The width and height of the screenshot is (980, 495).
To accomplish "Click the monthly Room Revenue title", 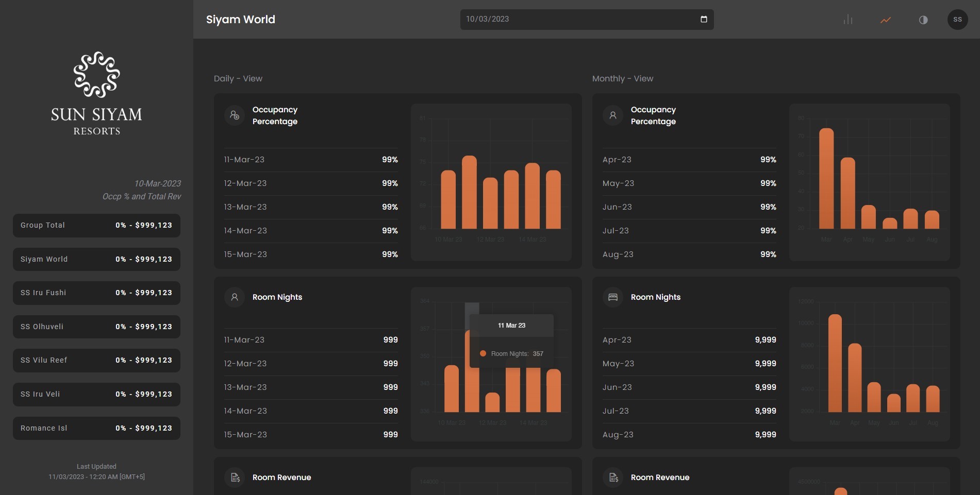I will [x=660, y=477].
